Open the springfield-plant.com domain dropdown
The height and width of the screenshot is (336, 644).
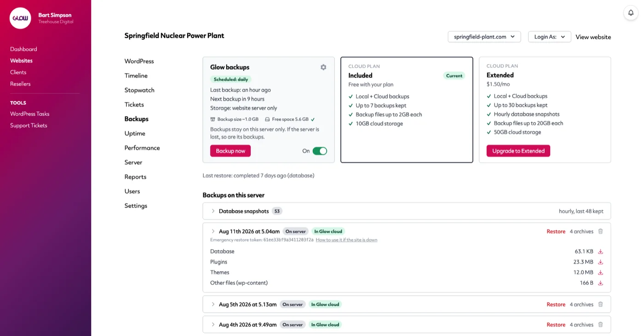484,37
